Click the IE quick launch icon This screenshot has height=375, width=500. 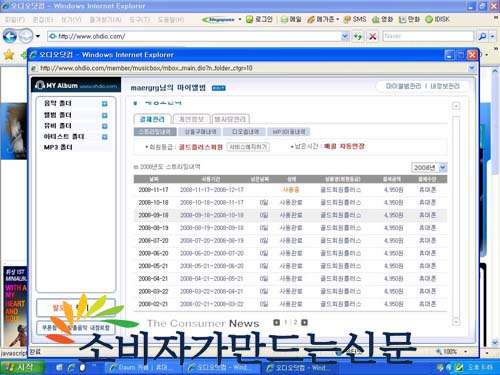click(71, 367)
